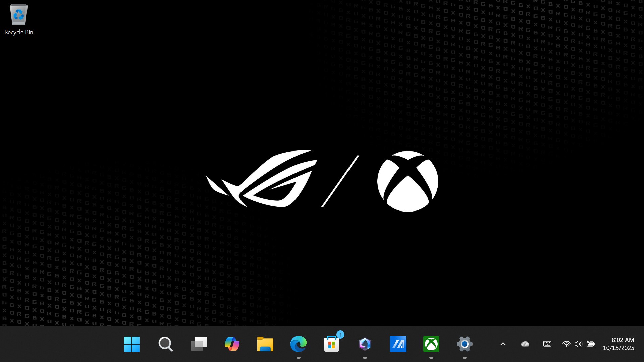Expand hidden system tray icons chevron
The width and height of the screenshot is (644, 362).
503,344
